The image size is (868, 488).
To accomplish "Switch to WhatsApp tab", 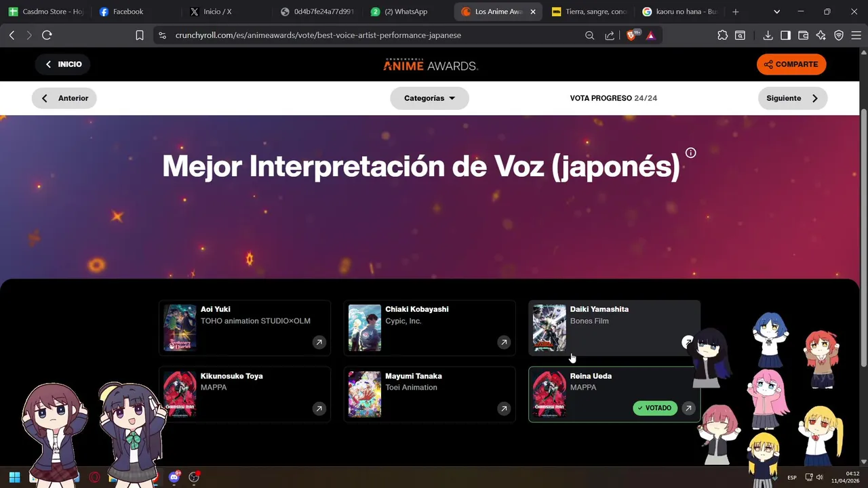I will [407, 12].
